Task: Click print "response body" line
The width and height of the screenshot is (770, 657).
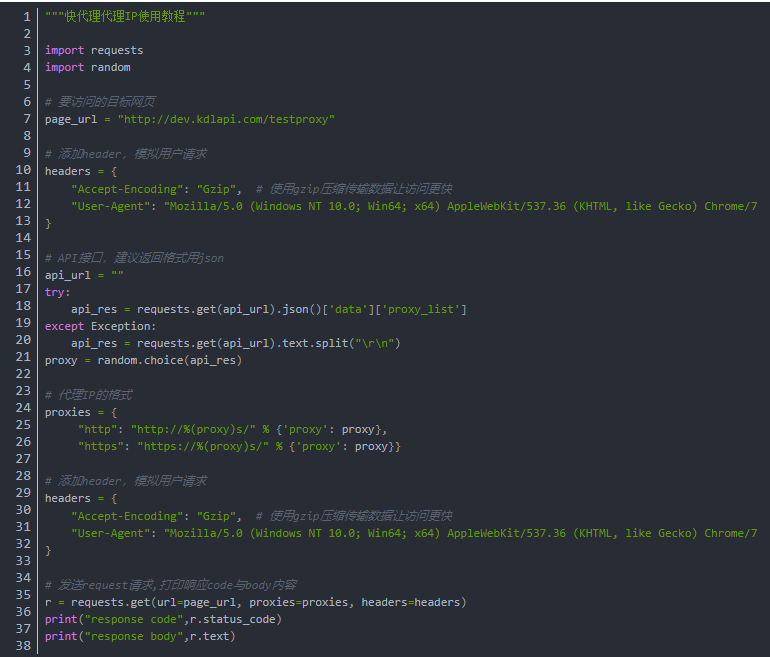Action: pyautogui.click(x=140, y=636)
